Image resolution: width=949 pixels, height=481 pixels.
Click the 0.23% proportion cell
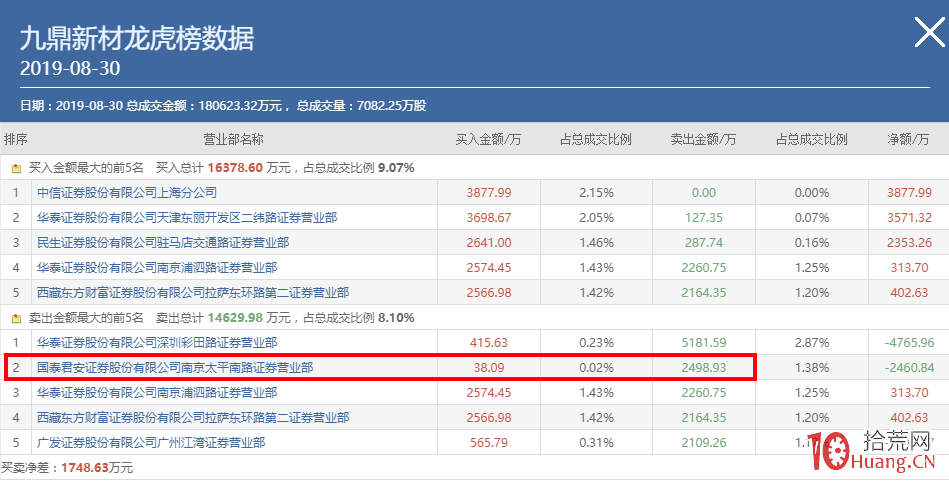(x=596, y=342)
